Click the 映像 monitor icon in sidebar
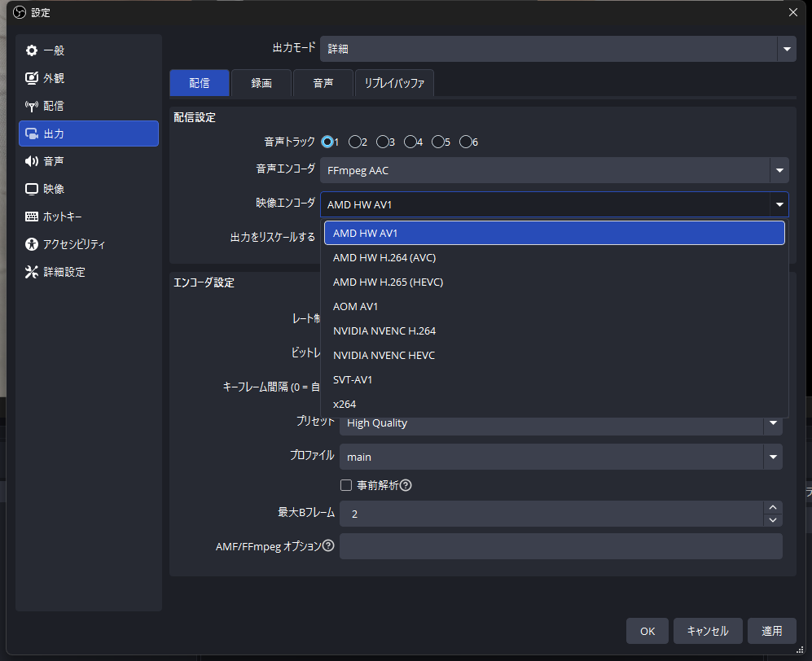Viewport: 812px width, 661px height. pyautogui.click(x=32, y=189)
